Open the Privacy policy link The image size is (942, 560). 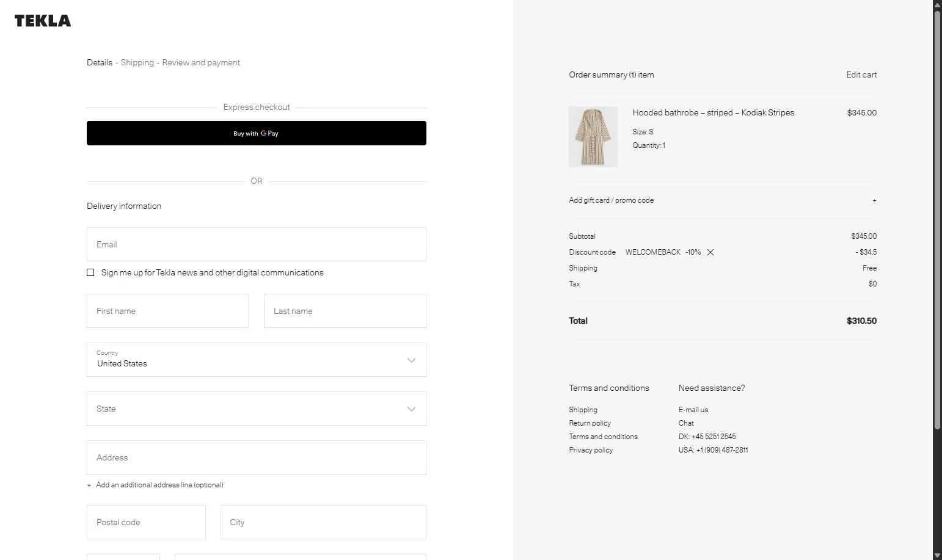pyautogui.click(x=591, y=450)
